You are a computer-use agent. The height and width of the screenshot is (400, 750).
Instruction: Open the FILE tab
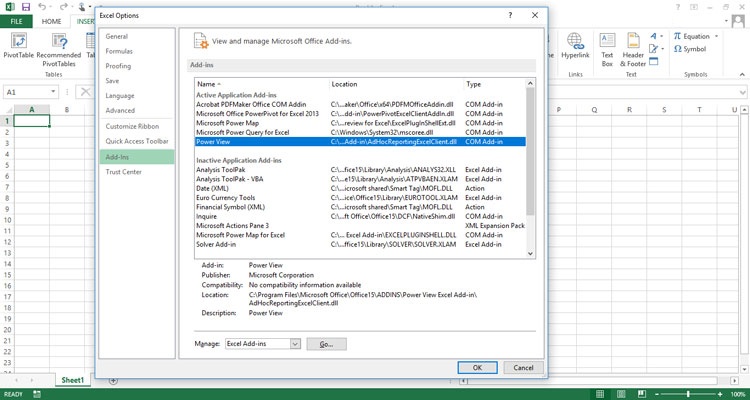pyautogui.click(x=16, y=22)
